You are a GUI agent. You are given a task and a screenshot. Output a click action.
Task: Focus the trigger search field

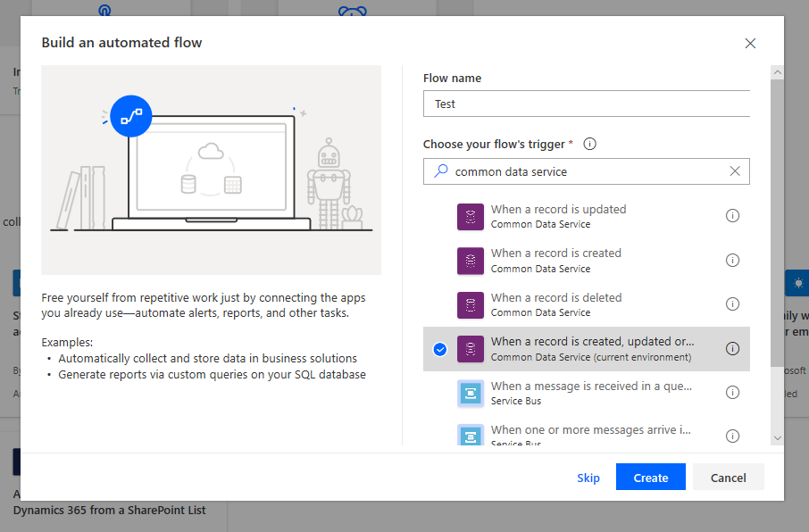tap(586, 171)
